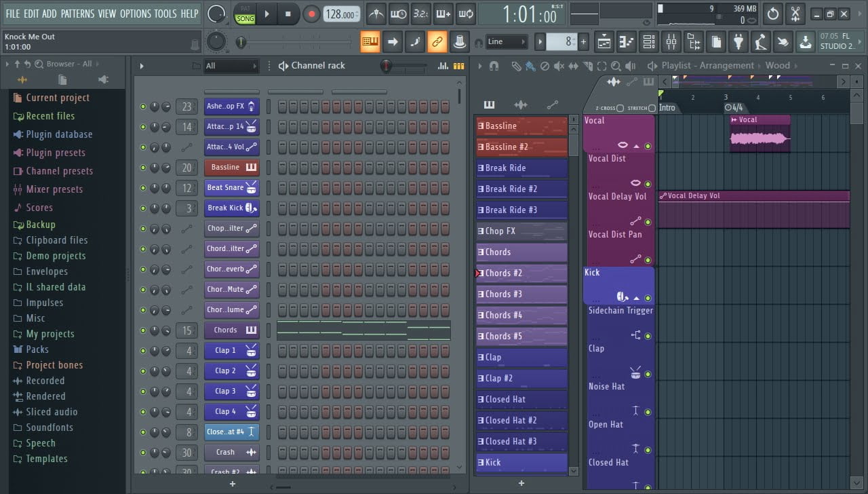Add a channel with the plus button
Image resolution: width=868 pixels, height=494 pixels.
[x=233, y=484]
